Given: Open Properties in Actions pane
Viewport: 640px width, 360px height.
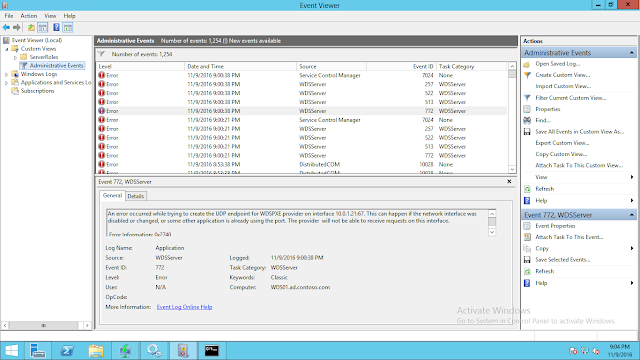Looking at the screenshot, I should 548,109.
